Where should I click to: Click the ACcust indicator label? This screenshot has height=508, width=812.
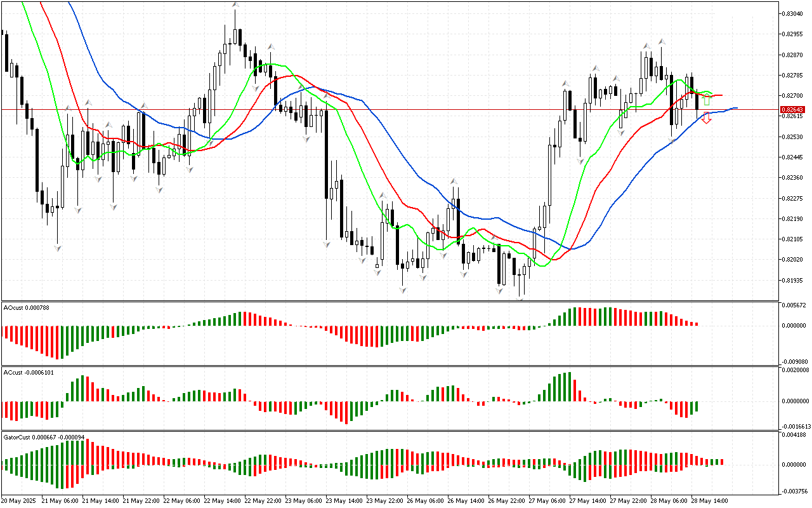29,372
